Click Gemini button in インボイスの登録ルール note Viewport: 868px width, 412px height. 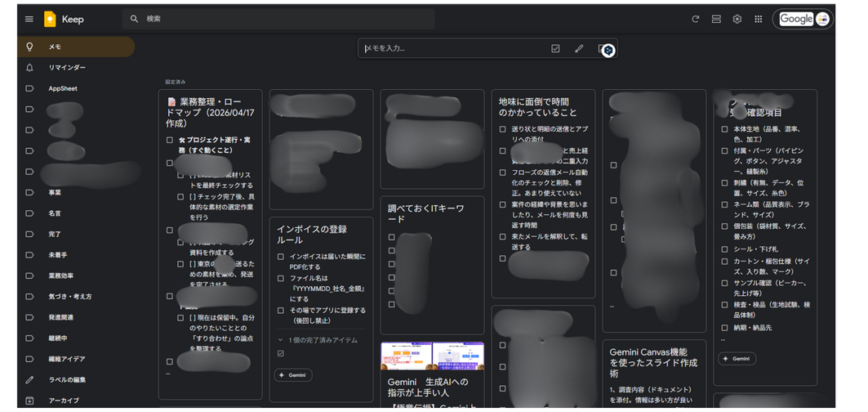[x=292, y=375]
